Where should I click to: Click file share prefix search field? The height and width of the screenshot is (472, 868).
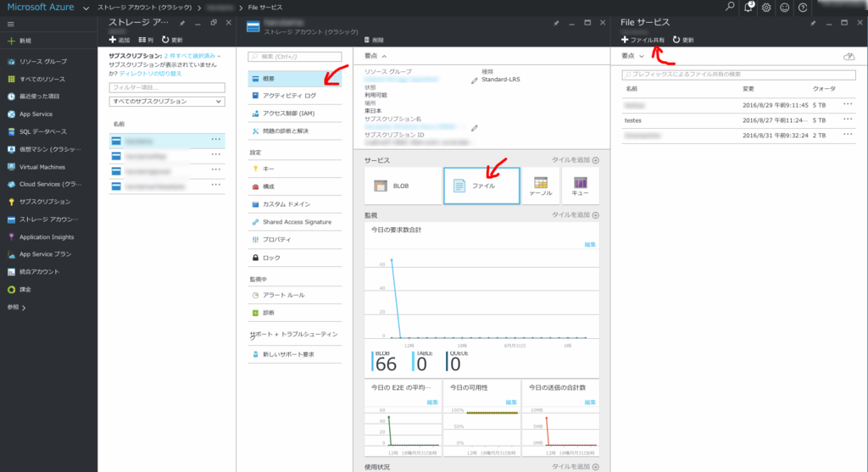738,75
